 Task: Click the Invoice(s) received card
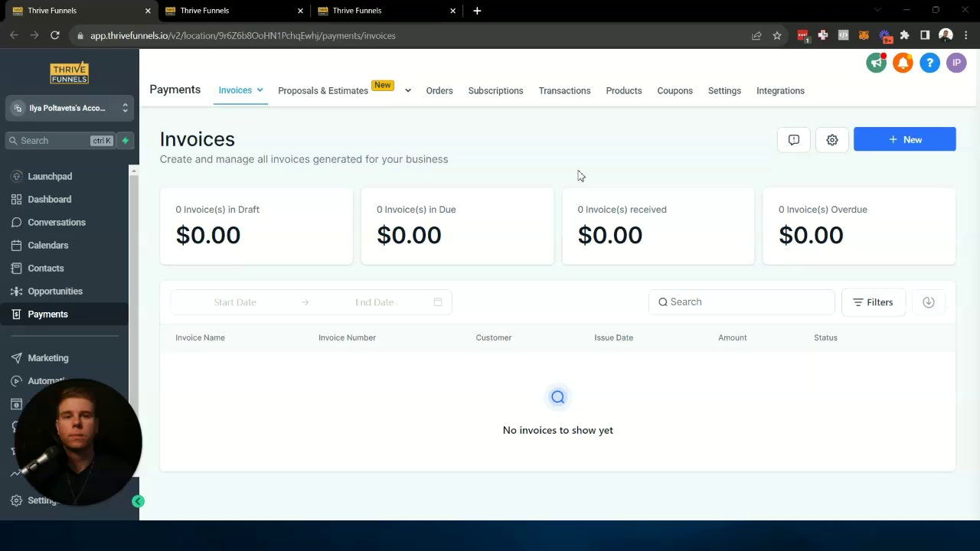[x=658, y=227]
